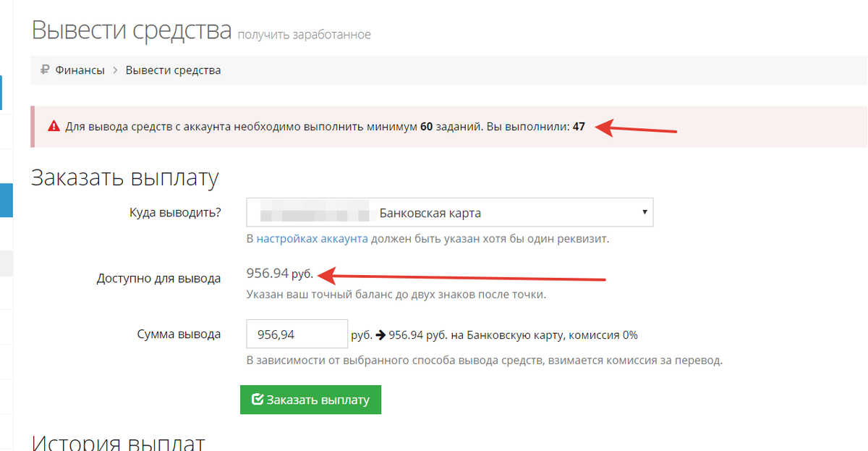Click the minimum 60 заданий warning message
This screenshot has height=451, width=868.
(x=325, y=127)
